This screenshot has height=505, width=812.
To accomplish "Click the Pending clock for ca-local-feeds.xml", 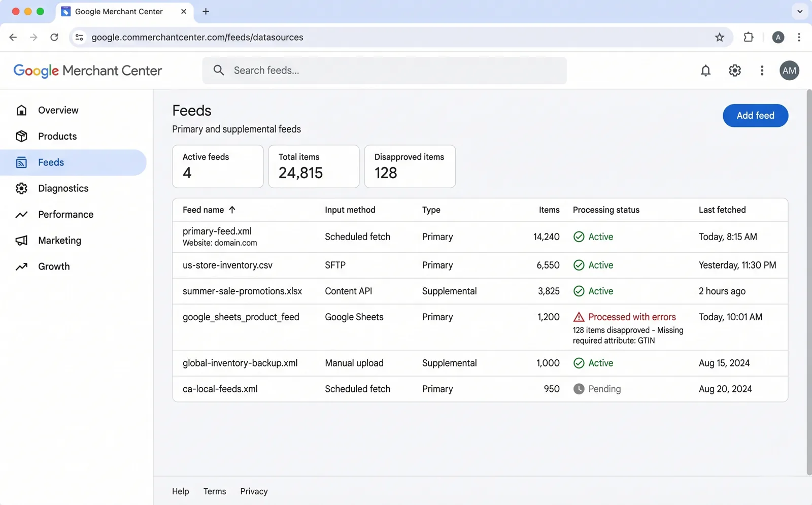I will [x=579, y=389].
